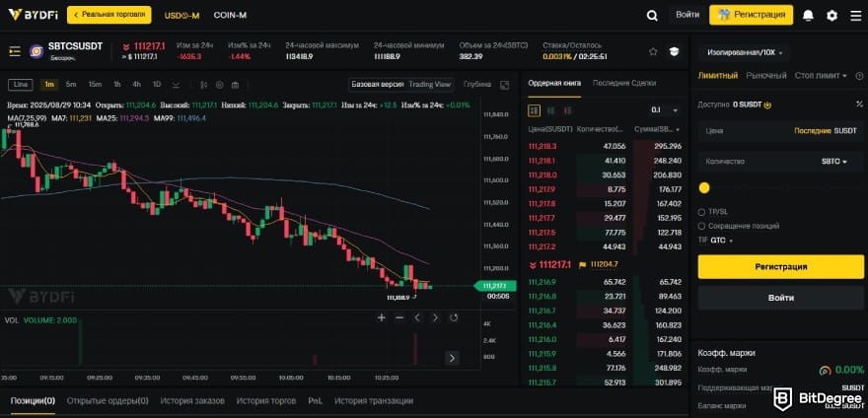Viewport: 868px width, 418px height.
Task: Open order book 0.1 precision dropdown
Action: point(664,110)
